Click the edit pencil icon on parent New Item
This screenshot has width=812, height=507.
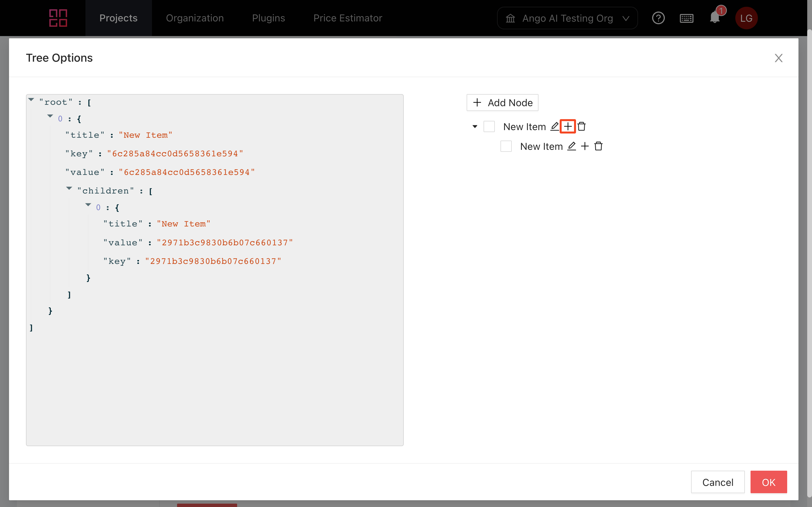[555, 126]
